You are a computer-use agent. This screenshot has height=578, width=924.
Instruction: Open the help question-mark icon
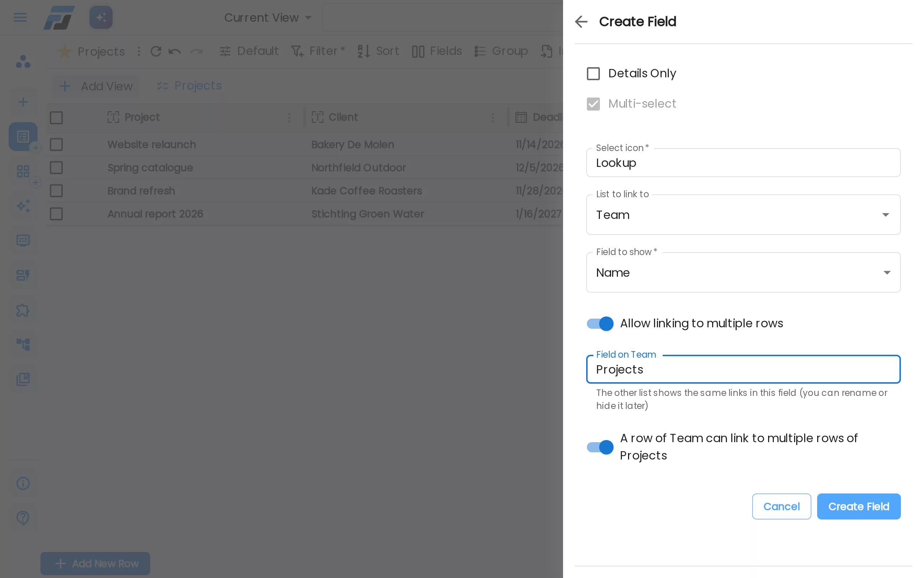tap(23, 518)
